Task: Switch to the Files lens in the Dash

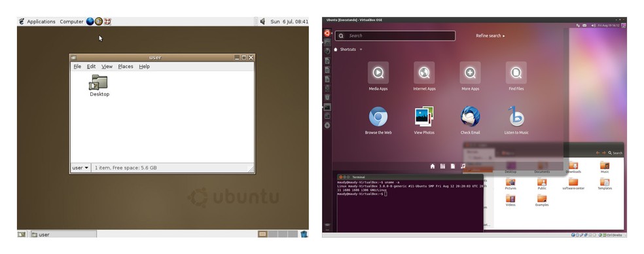Action: pyautogui.click(x=453, y=166)
